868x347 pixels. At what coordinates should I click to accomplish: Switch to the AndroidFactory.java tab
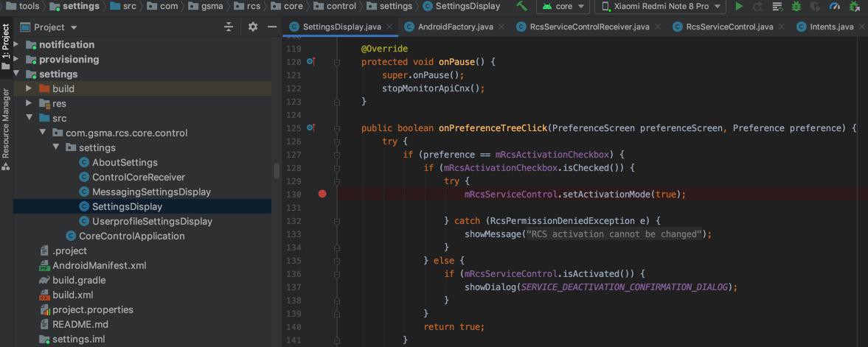(455, 27)
